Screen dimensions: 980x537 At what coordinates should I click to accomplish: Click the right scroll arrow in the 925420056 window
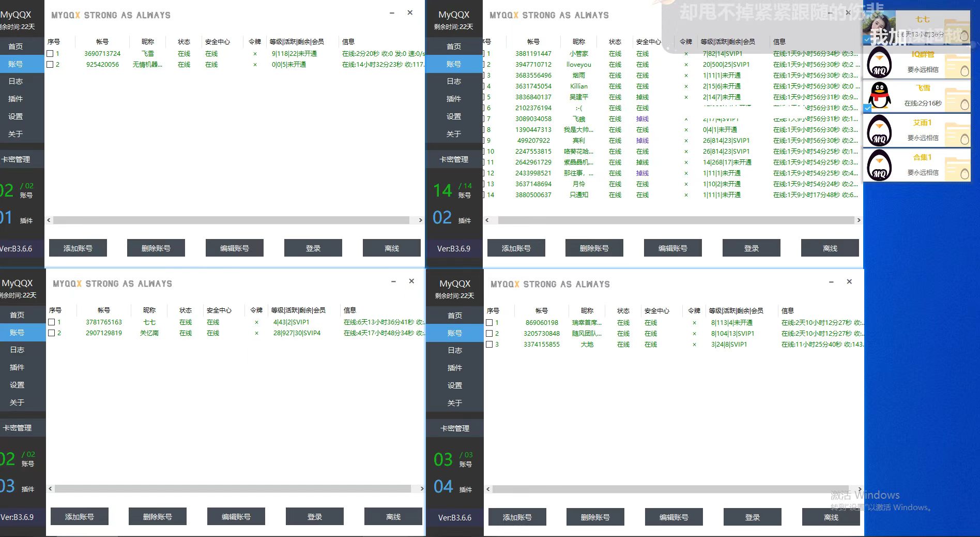(420, 220)
